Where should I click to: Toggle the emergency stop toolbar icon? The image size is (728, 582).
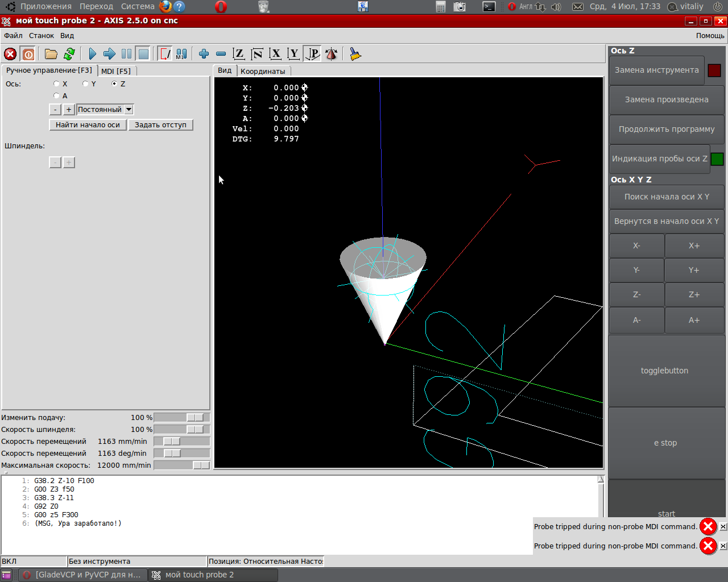point(10,54)
